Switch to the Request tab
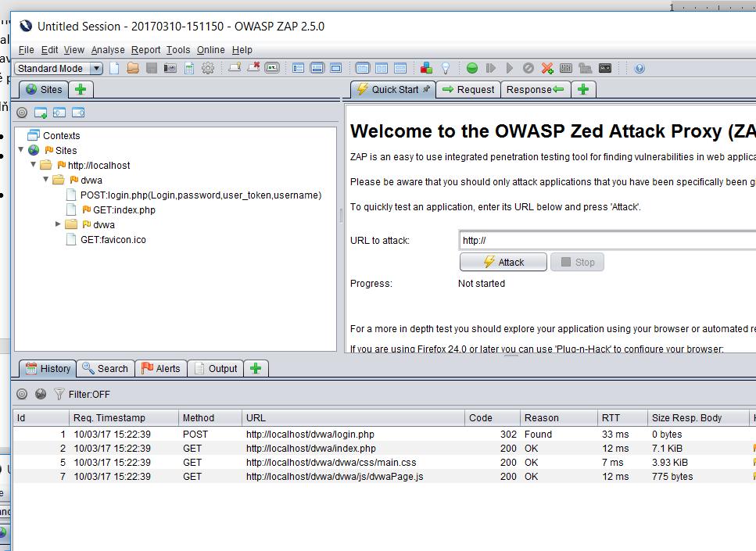Viewport: 756px width, 551px height. click(x=468, y=90)
